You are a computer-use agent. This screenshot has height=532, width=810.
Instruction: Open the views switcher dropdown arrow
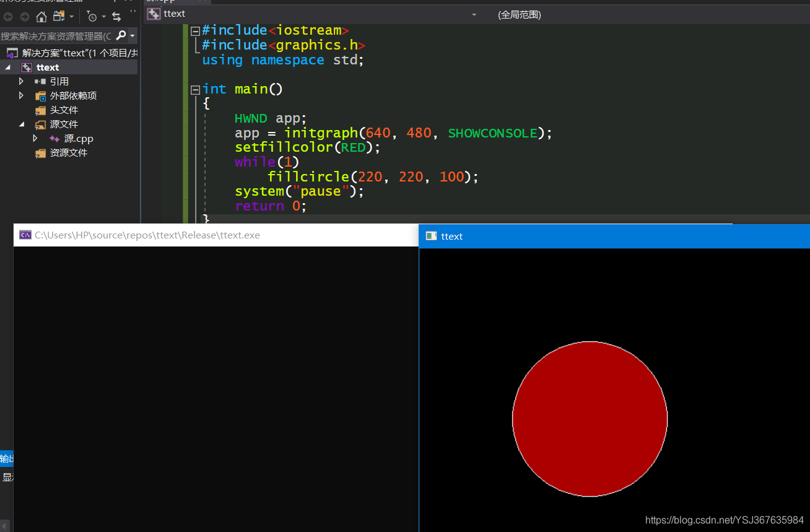coord(72,17)
